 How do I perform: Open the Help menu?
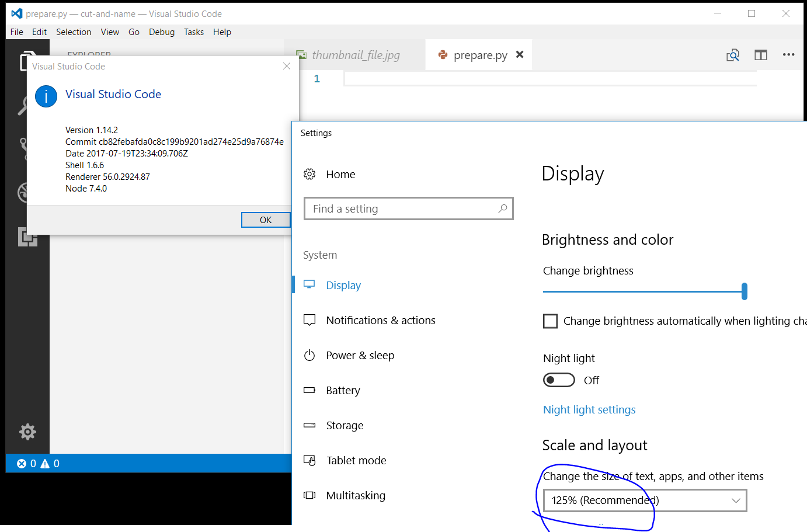coord(222,32)
